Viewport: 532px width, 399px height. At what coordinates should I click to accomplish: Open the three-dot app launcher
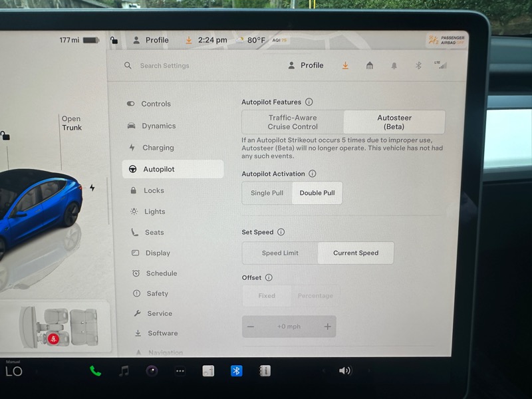[180, 371]
